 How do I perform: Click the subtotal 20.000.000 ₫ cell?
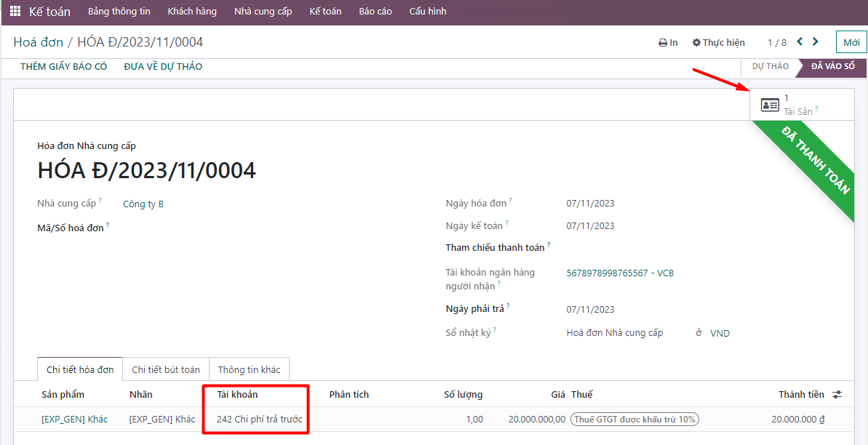[797, 420]
